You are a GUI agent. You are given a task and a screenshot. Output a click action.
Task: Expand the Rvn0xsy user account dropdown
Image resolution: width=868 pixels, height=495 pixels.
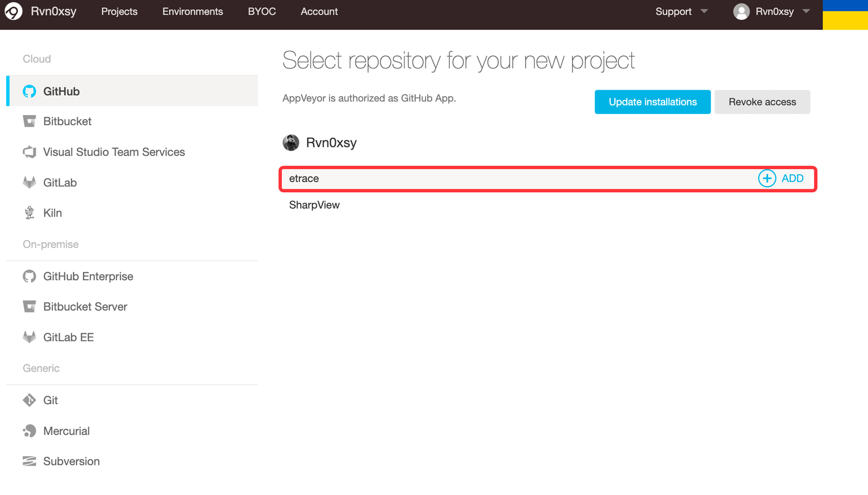[x=771, y=11]
